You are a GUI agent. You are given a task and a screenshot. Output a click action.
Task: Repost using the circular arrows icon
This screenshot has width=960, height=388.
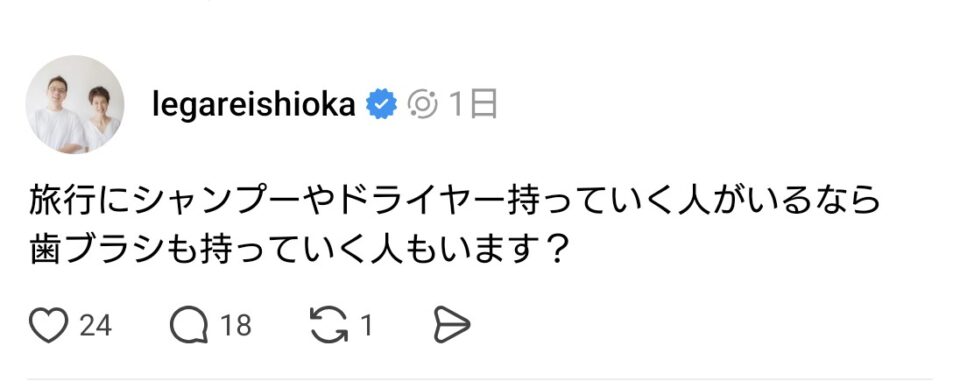(x=329, y=326)
